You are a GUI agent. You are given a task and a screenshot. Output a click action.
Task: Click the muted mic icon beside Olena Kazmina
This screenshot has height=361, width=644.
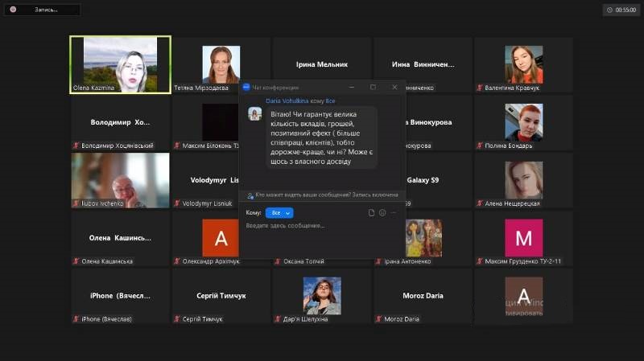[x=76, y=88]
